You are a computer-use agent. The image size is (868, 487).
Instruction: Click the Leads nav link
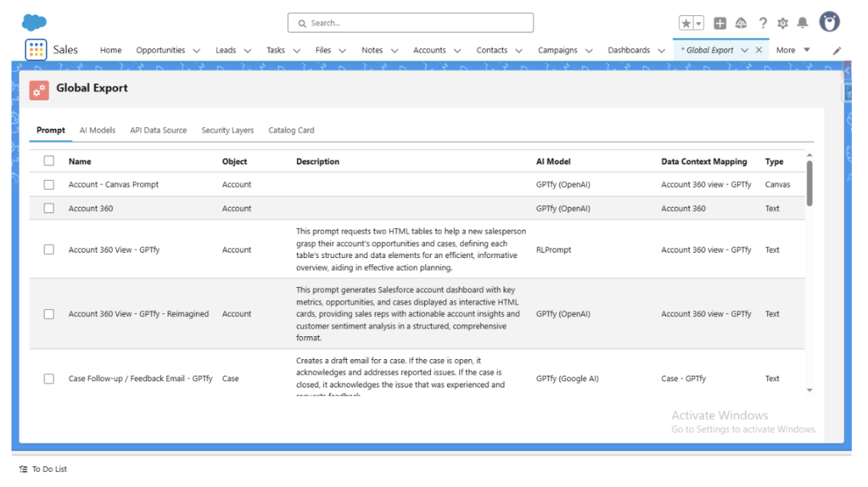point(226,50)
